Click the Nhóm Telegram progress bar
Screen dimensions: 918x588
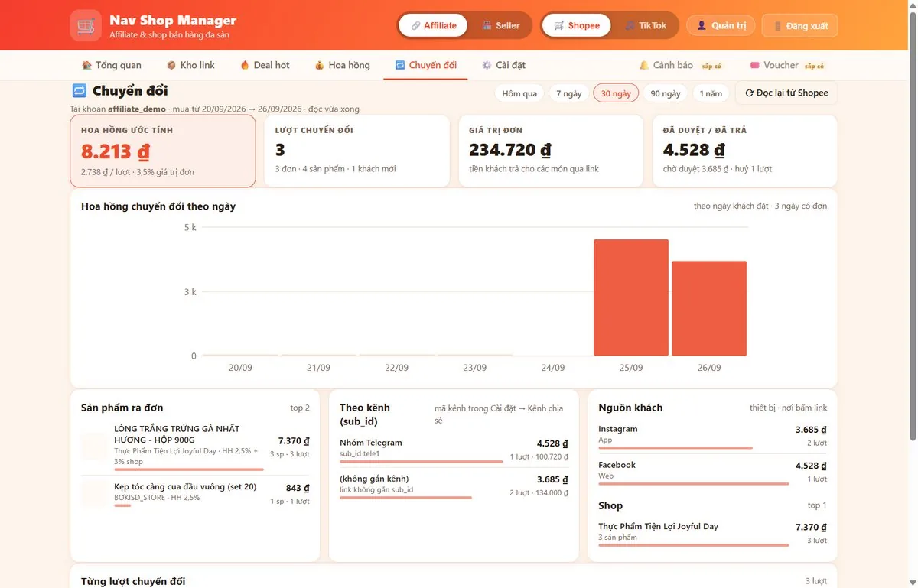pyautogui.click(x=422, y=462)
